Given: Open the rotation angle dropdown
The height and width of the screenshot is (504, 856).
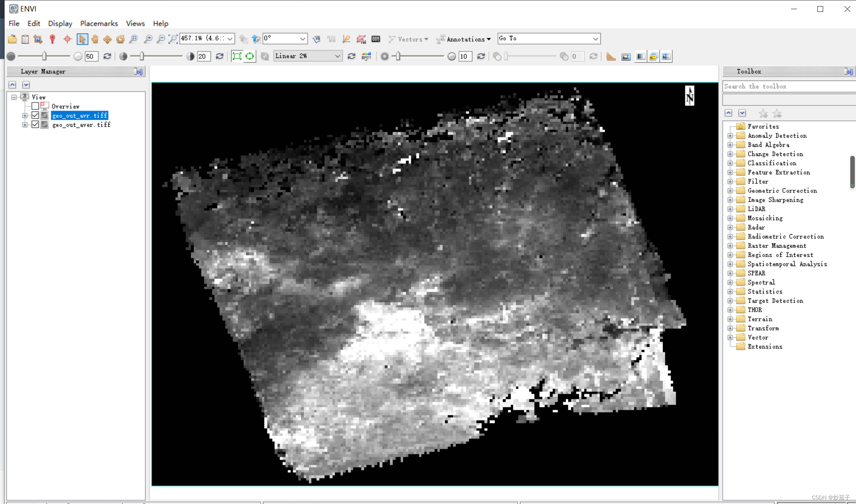Looking at the screenshot, I should [303, 39].
